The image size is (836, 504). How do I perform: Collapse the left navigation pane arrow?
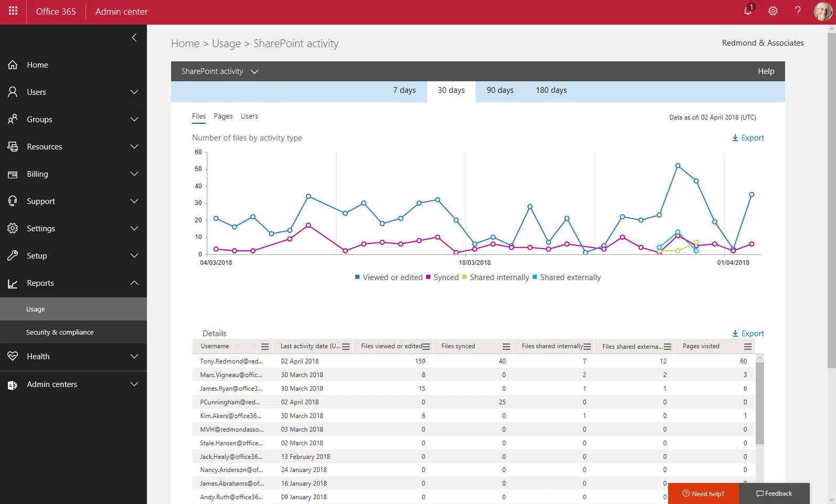(x=134, y=37)
